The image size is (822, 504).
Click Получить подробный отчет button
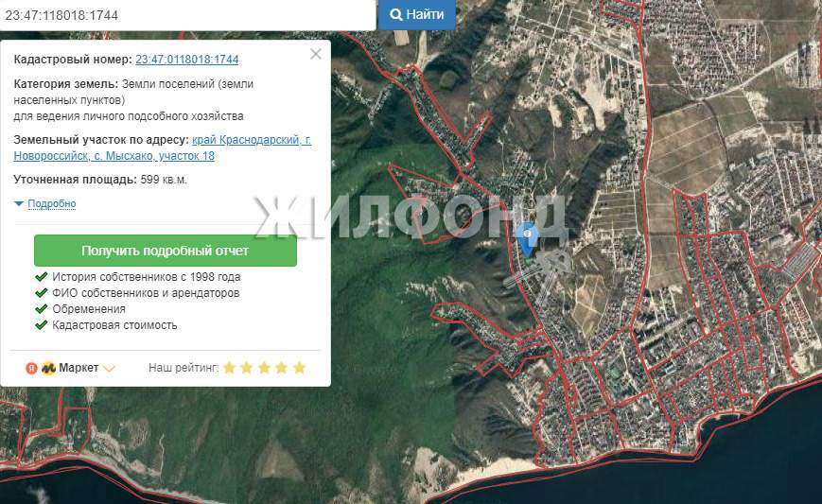(166, 251)
